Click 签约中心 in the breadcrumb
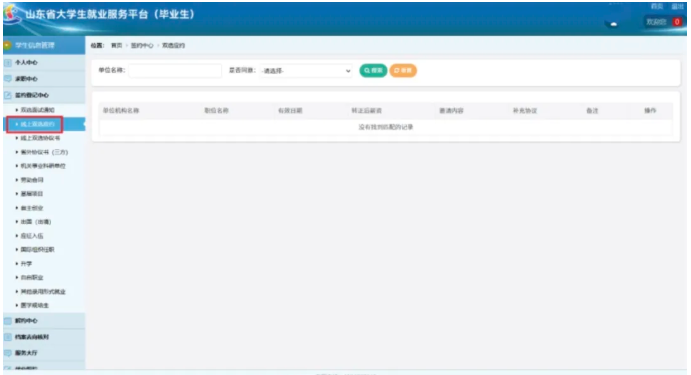Screen dimensions: 691x375 [x=142, y=45]
